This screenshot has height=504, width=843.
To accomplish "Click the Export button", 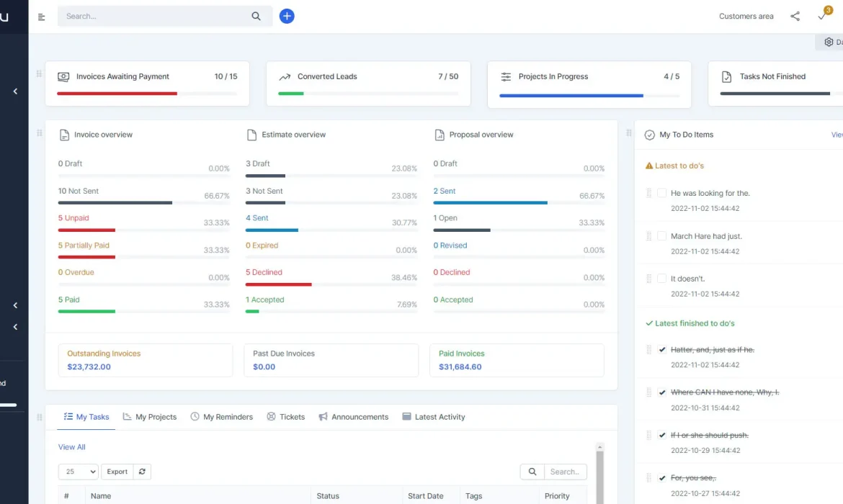I will [x=117, y=472].
